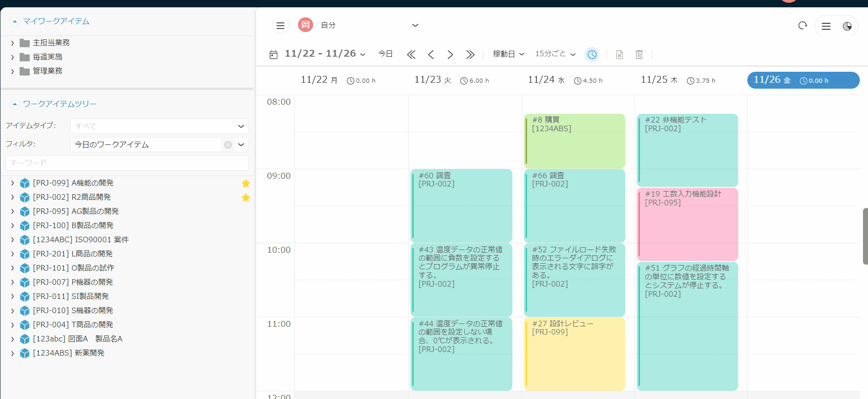868x399 pixels.
Task: Click the キーワード search field
Action: 127,163
